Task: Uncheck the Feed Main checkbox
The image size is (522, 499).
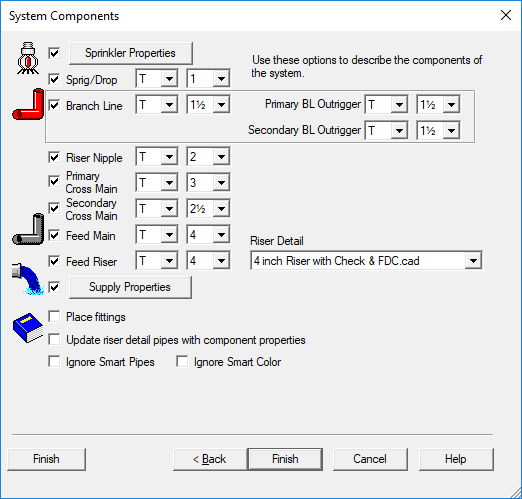Action: point(54,236)
